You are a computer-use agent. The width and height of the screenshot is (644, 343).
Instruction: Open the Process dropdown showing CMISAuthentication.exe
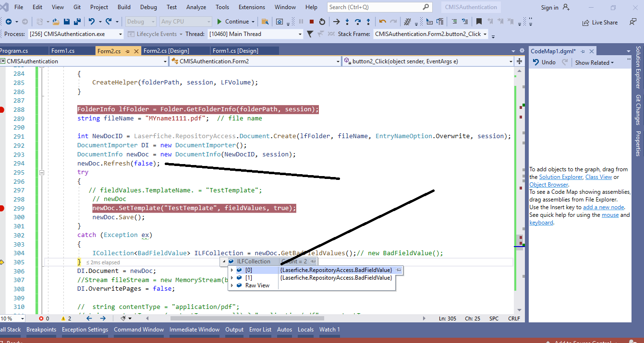120,34
